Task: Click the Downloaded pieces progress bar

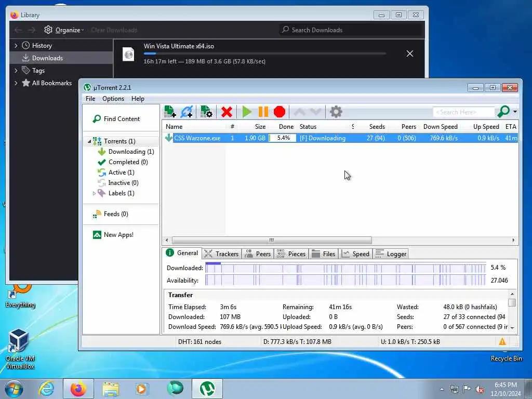Action: [345, 268]
